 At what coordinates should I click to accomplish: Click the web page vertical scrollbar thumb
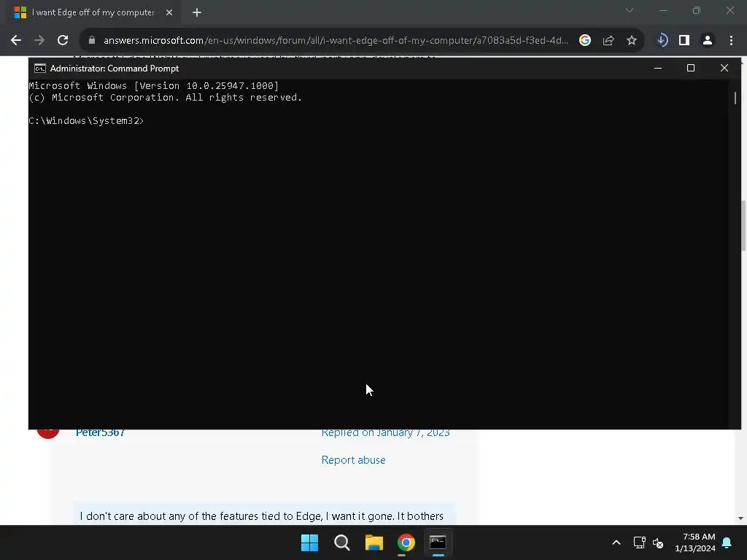743,226
